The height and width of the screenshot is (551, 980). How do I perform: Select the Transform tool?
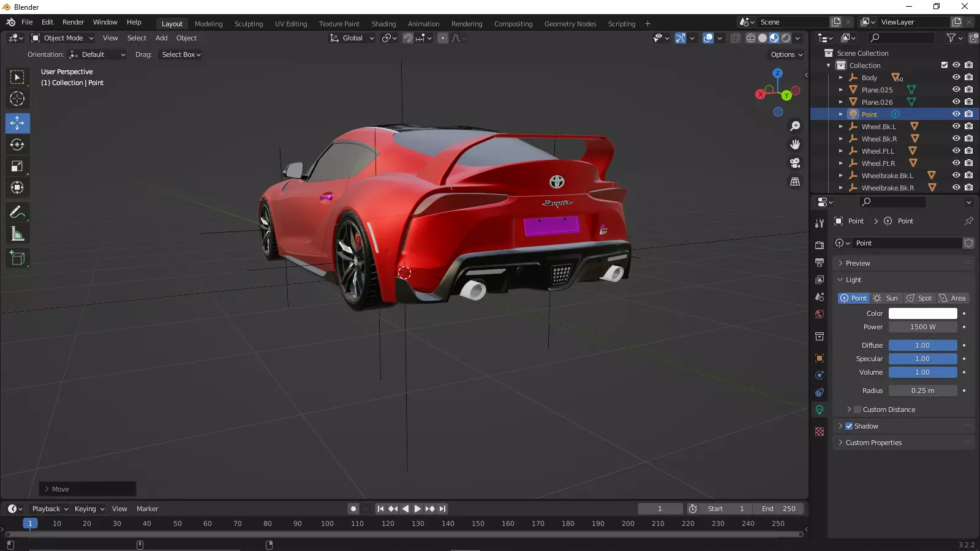click(x=17, y=187)
